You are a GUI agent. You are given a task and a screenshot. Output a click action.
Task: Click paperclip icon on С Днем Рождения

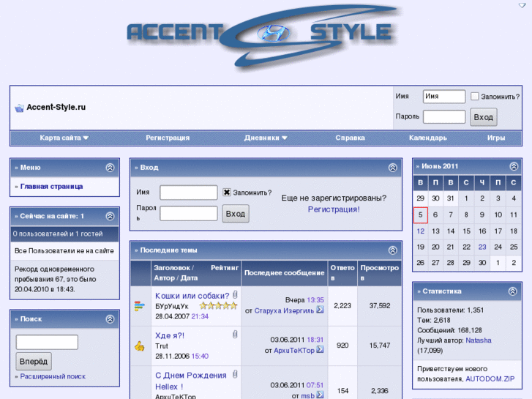pos(235,374)
